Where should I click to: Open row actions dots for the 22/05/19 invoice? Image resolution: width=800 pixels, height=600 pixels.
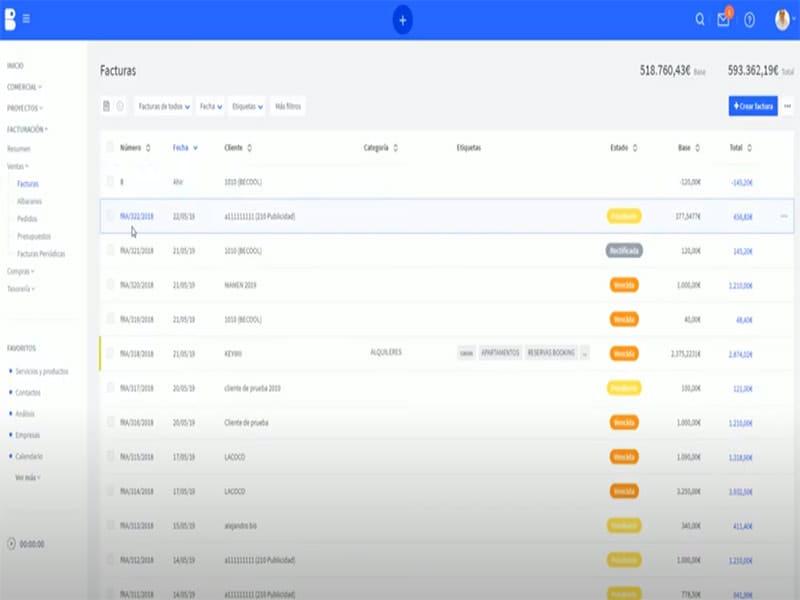(784, 216)
